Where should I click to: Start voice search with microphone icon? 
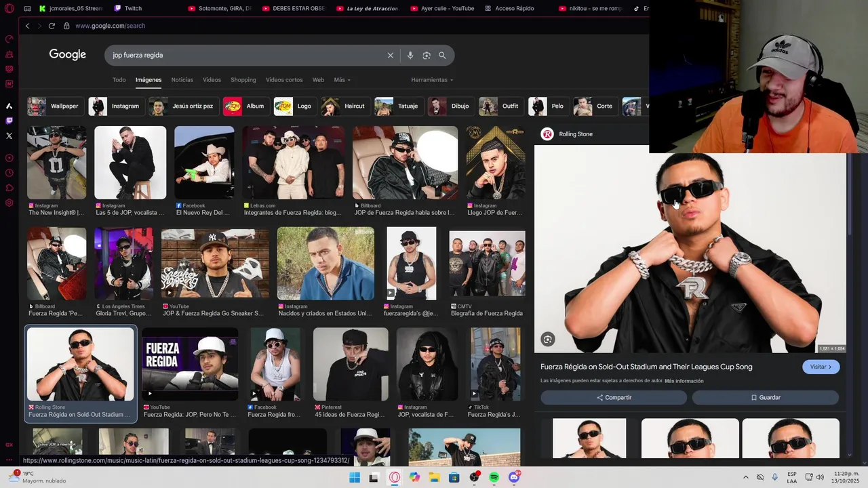[410, 56]
